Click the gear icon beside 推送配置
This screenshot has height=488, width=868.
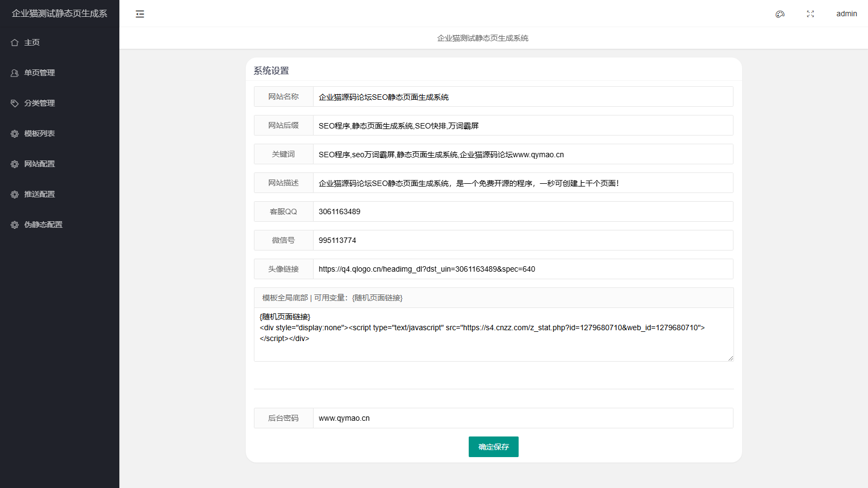15,194
